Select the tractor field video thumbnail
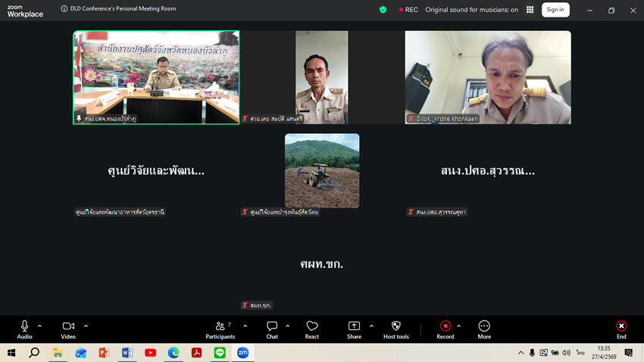Image resolution: width=644 pixels, height=362 pixels. (x=322, y=170)
